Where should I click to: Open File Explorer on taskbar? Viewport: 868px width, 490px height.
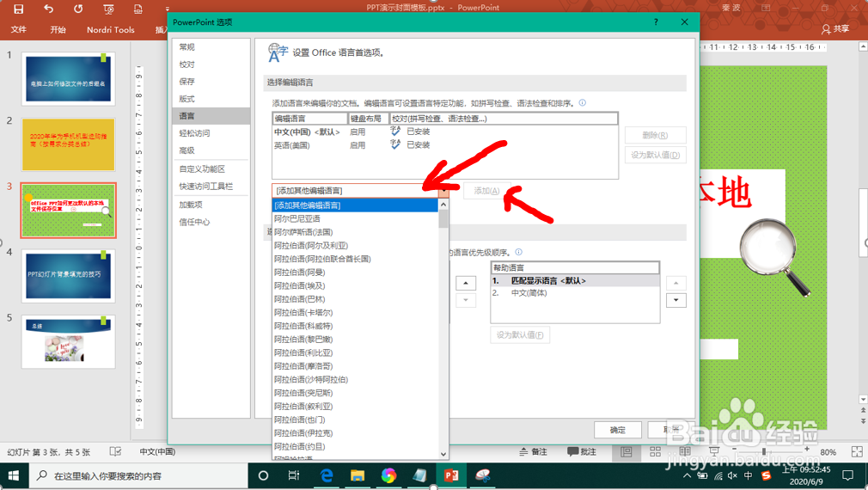point(358,475)
